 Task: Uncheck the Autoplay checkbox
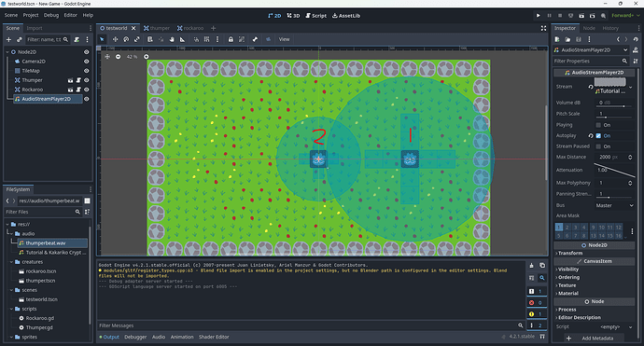click(598, 136)
